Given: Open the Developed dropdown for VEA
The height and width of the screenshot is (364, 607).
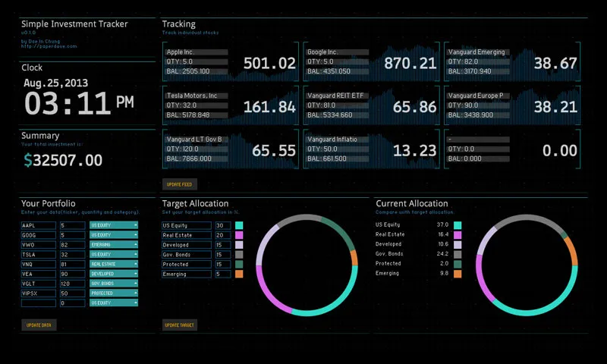Looking at the screenshot, I should coord(114,274).
